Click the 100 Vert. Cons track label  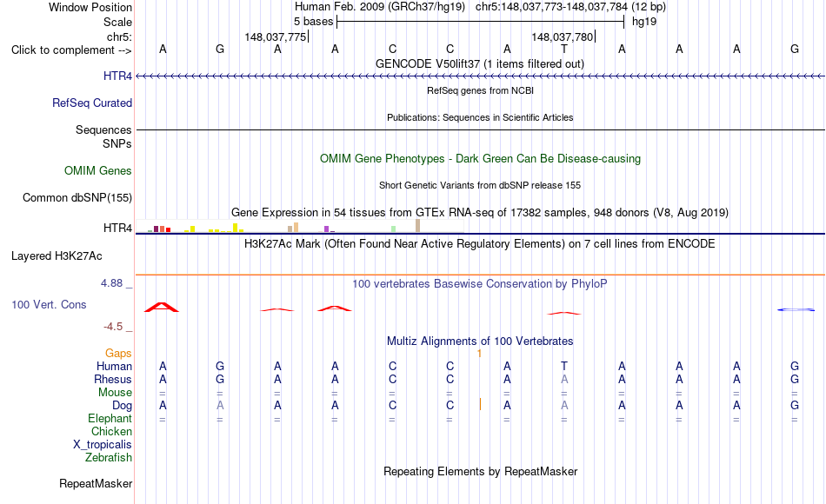tap(49, 304)
